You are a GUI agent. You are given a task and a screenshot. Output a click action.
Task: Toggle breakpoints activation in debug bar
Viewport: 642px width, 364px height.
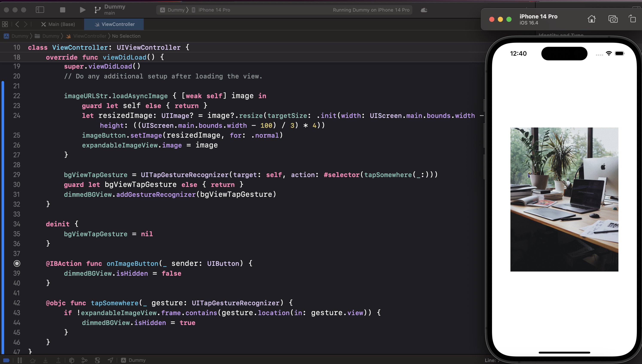(x=6, y=360)
